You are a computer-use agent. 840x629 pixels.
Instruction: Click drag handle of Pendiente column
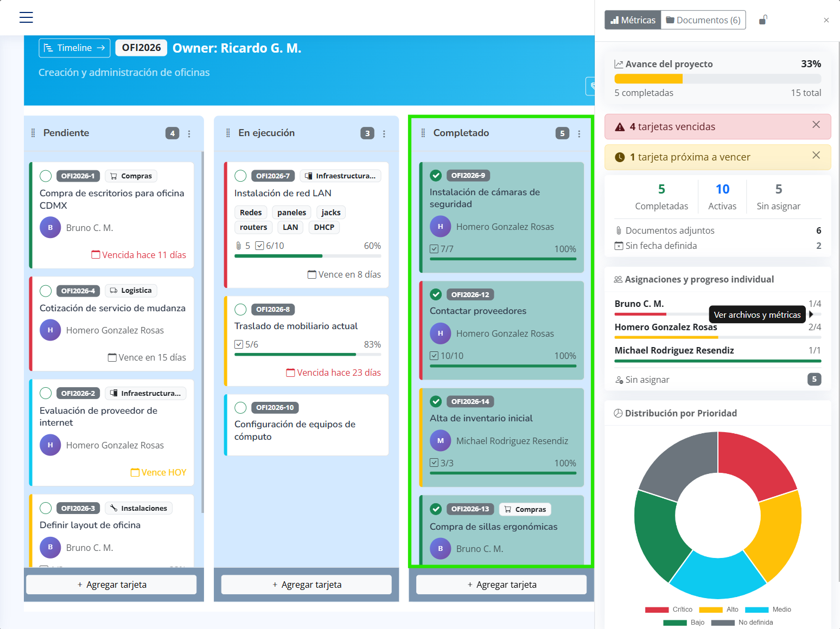click(x=33, y=133)
